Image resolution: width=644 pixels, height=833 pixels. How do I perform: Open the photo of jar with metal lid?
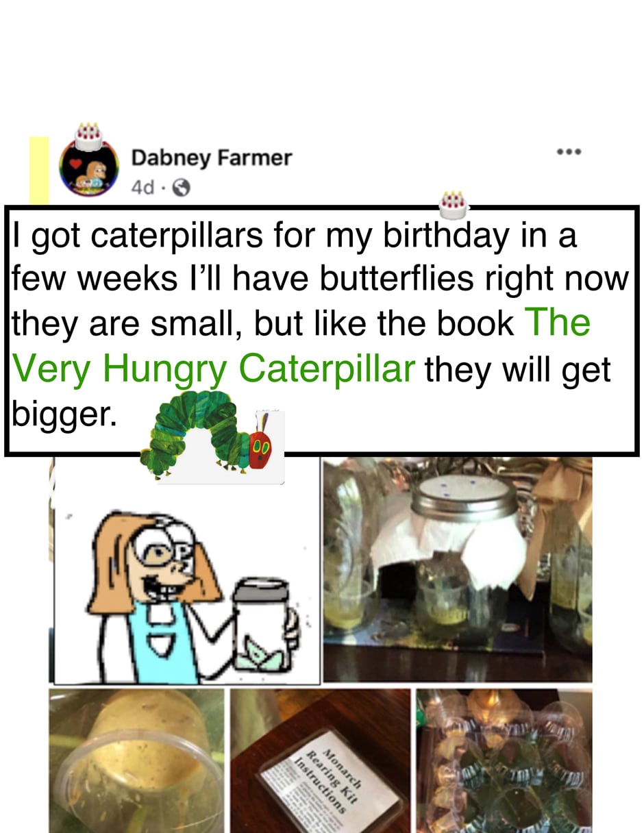click(x=458, y=569)
